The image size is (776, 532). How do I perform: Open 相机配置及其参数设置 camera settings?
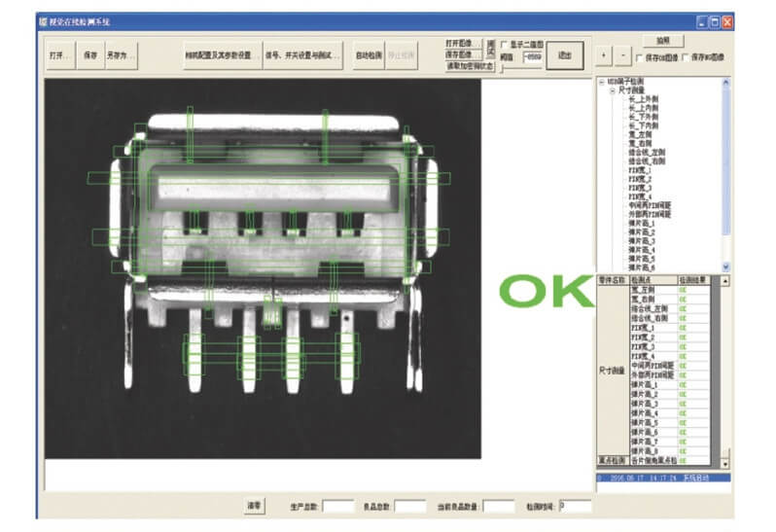[x=221, y=55]
